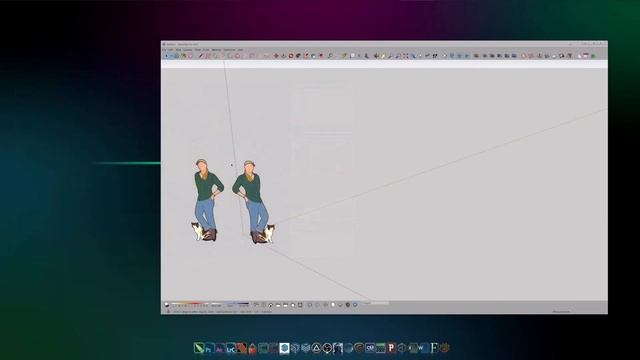Click the green icon at toolbar's far right

(x=593, y=56)
